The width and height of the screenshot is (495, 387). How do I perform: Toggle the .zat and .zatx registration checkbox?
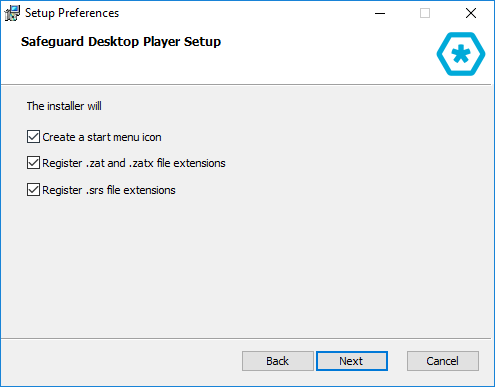click(33, 163)
